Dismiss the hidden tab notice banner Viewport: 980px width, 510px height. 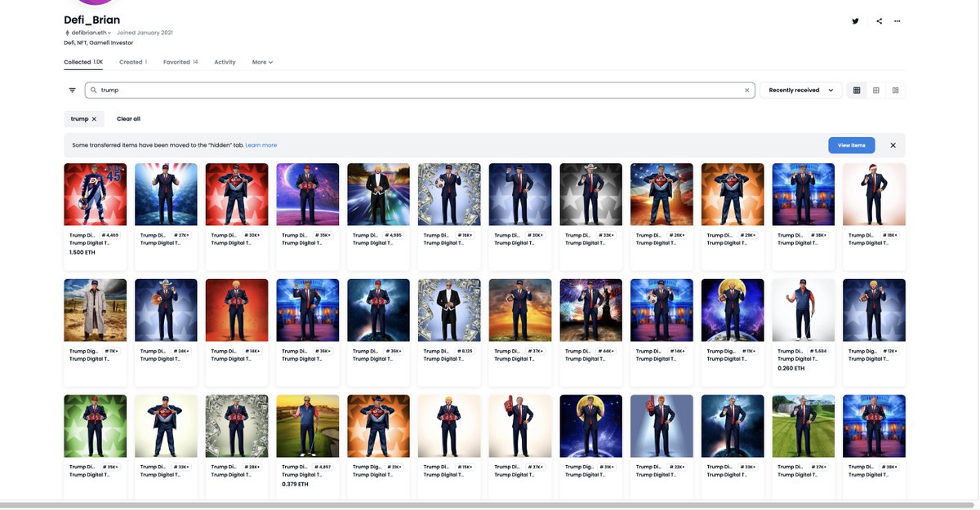pyautogui.click(x=893, y=145)
